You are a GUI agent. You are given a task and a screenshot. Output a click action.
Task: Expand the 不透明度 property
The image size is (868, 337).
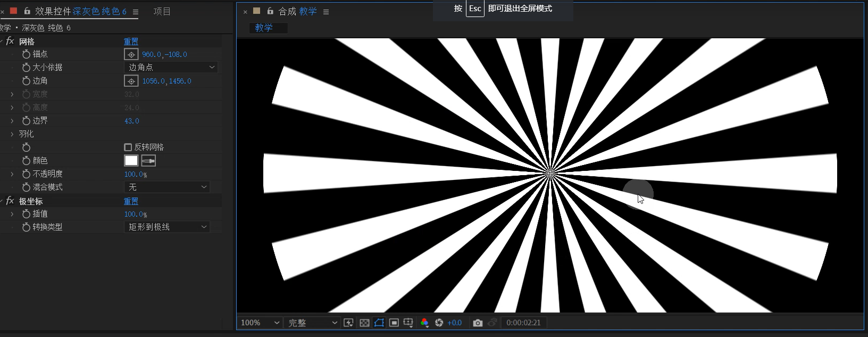tap(12, 174)
